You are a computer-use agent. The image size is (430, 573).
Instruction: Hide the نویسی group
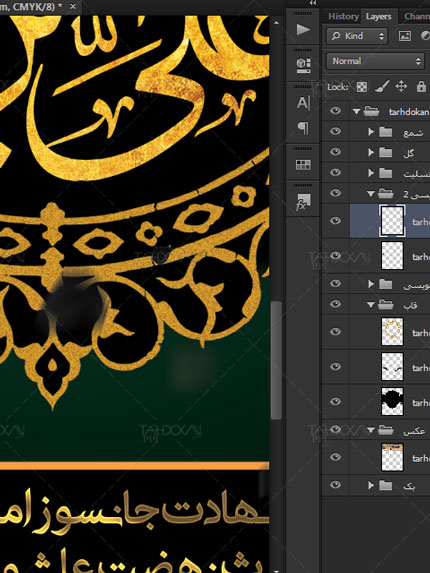(335, 283)
